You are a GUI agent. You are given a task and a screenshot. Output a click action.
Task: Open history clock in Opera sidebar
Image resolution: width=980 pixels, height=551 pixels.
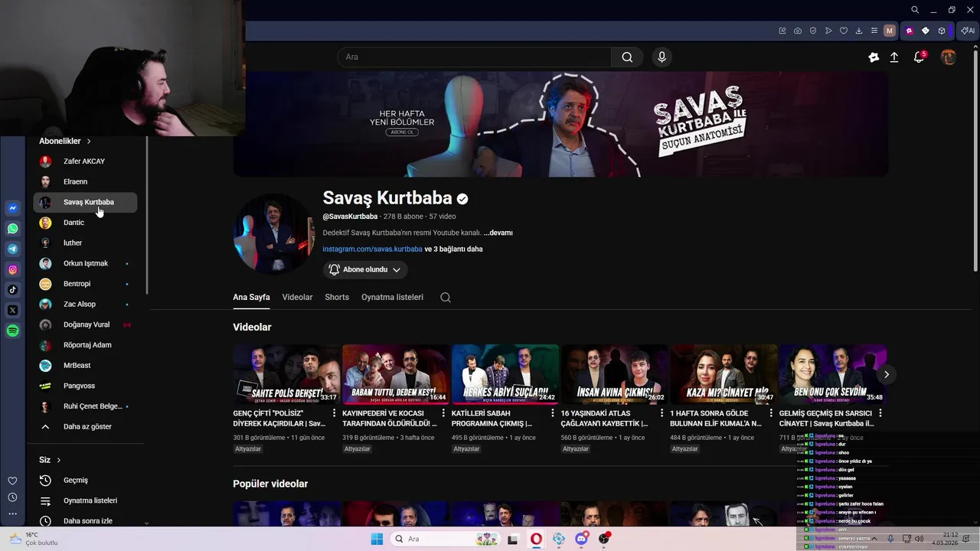(x=12, y=497)
